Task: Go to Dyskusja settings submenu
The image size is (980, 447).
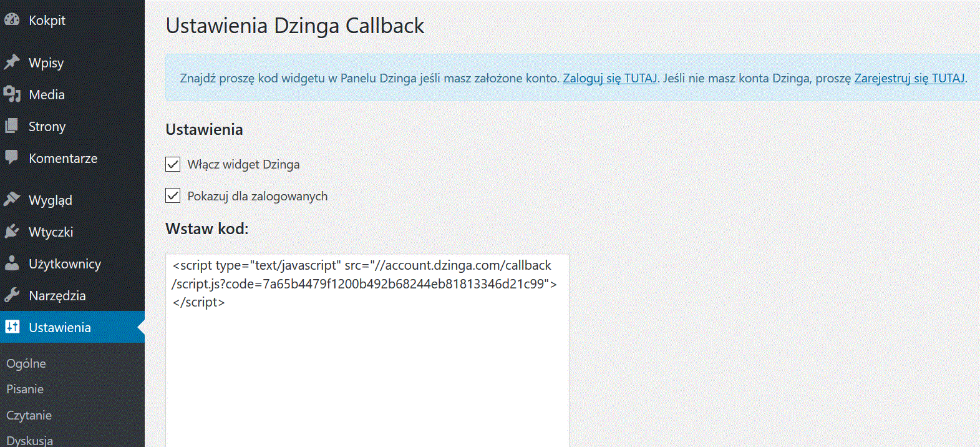Action: (x=29, y=440)
